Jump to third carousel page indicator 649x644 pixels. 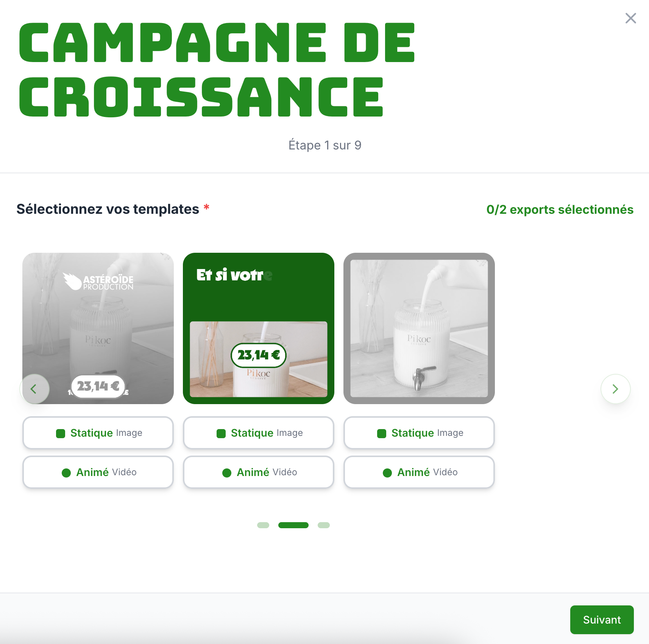[324, 525]
